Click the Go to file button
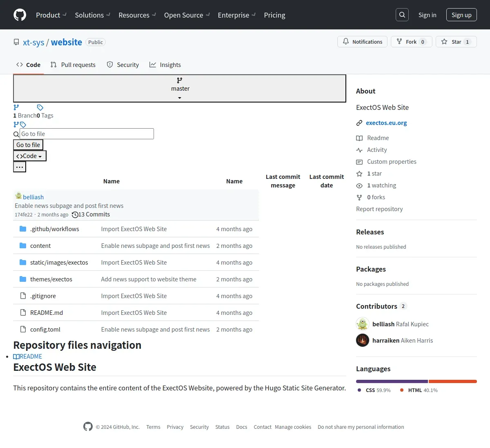490x448 pixels. (28, 145)
